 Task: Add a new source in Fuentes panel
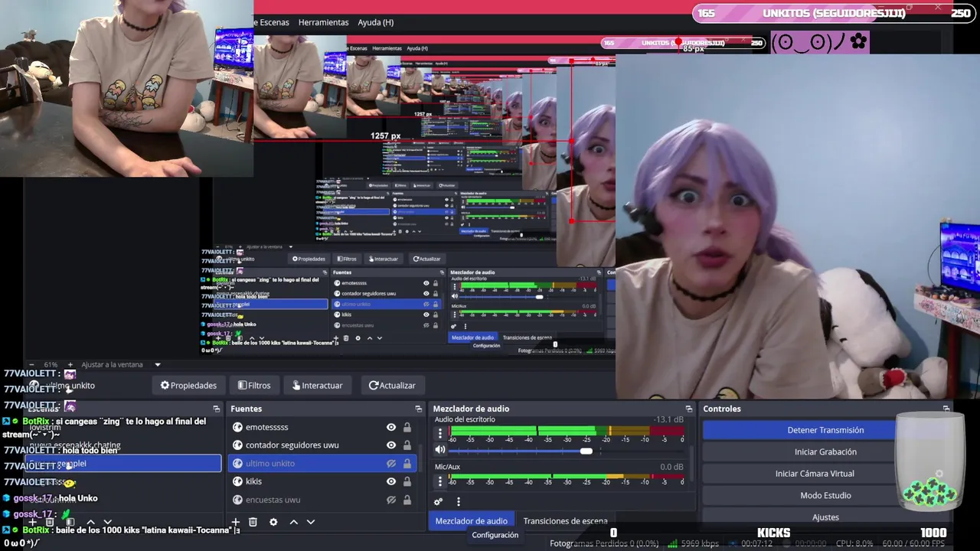(x=236, y=522)
